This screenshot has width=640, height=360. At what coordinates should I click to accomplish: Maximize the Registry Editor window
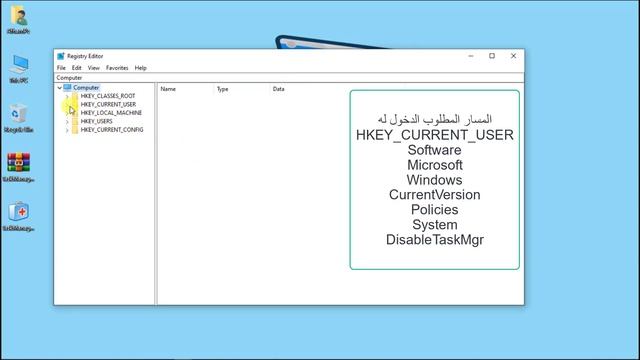coord(492,56)
